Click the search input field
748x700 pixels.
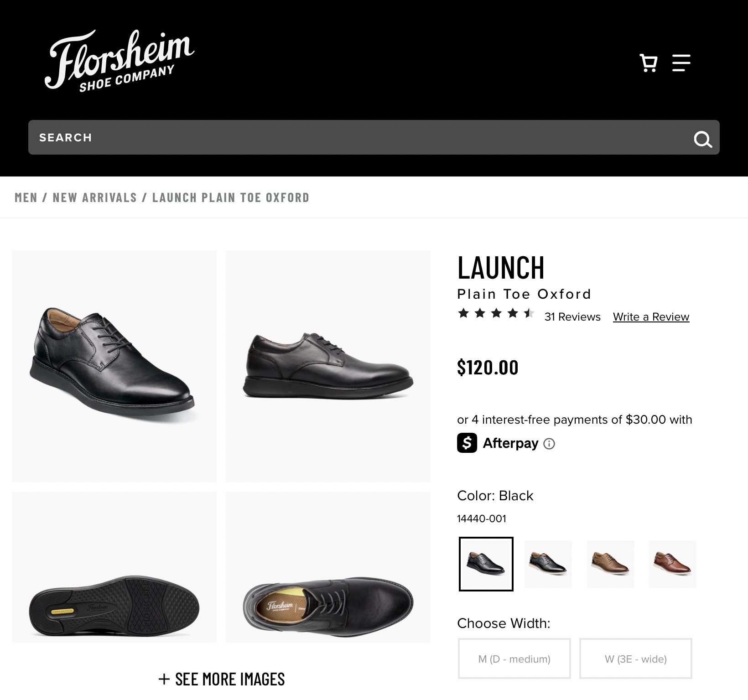356,137
